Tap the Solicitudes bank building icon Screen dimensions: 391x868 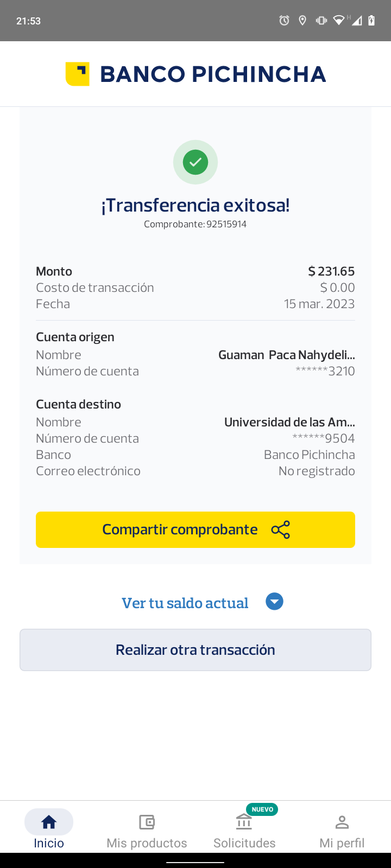click(x=244, y=822)
